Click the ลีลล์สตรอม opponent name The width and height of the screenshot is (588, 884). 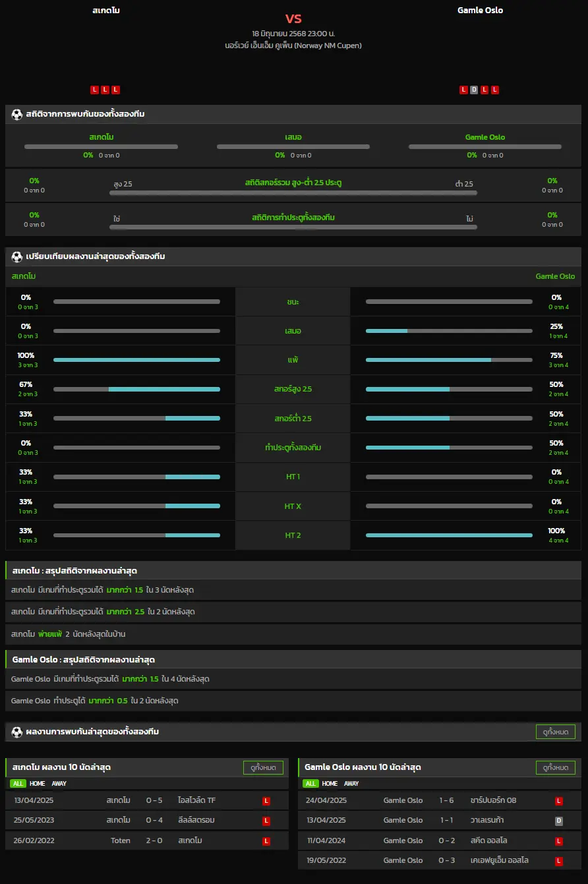tap(196, 821)
